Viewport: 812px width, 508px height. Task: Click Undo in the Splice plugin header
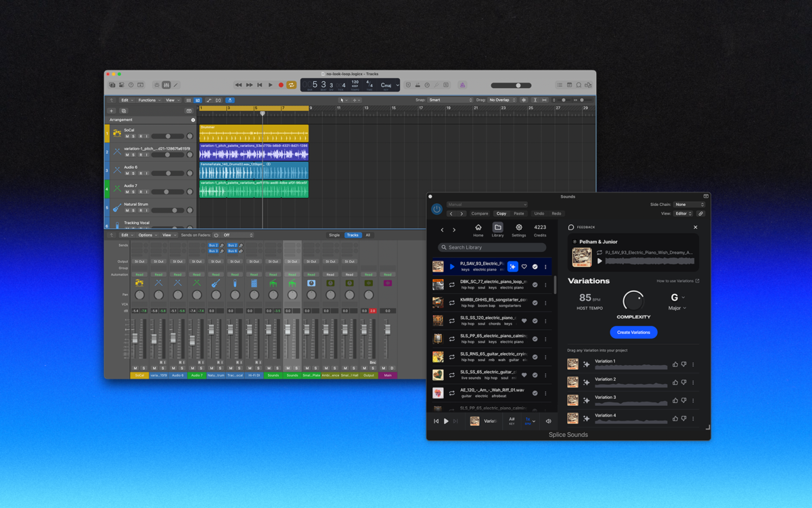(x=539, y=213)
